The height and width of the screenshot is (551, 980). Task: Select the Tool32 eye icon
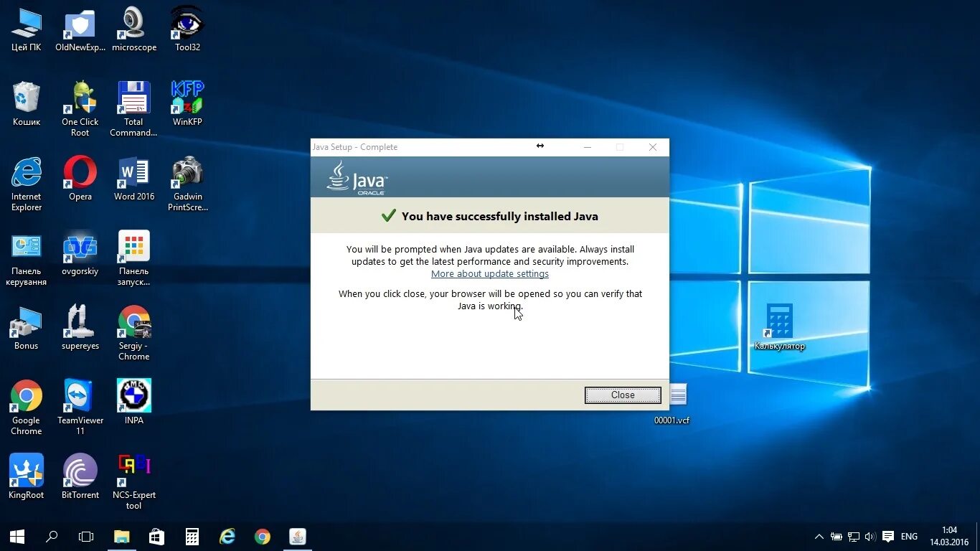tap(187, 29)
